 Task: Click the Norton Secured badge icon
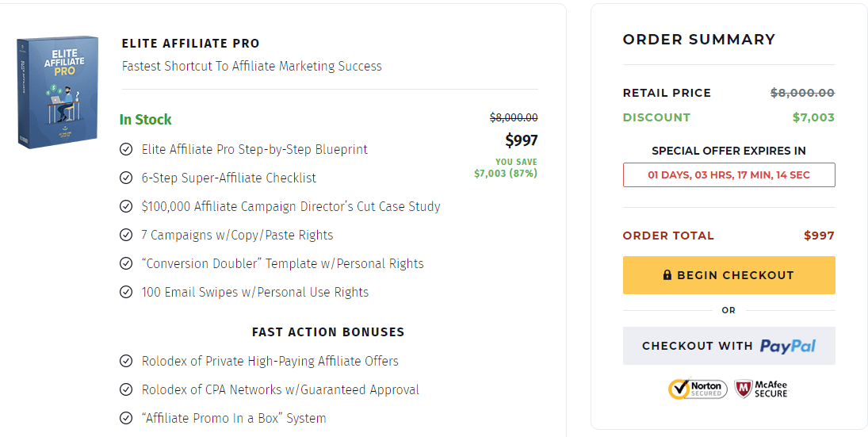click(x=698, y=389)
